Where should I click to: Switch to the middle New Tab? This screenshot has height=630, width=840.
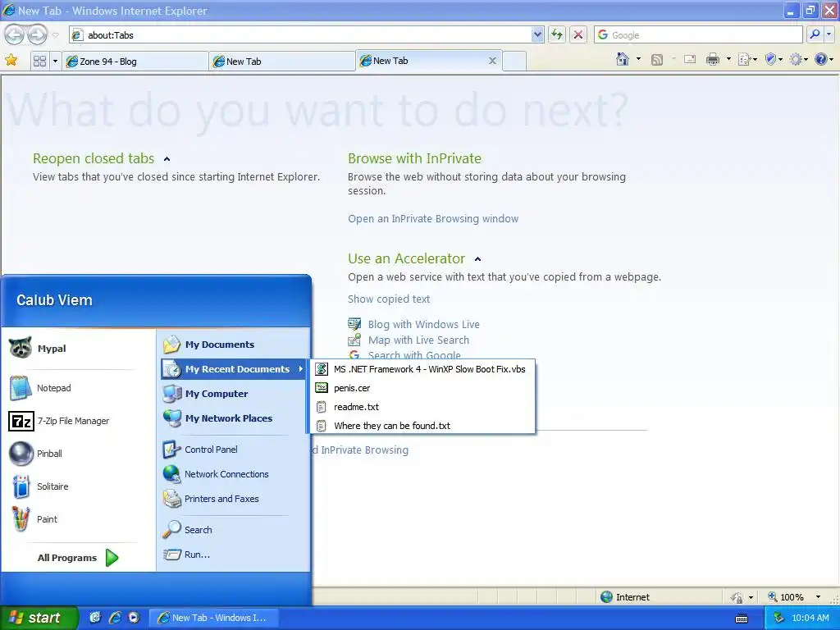pyautogui.click(x=282, y=61)
